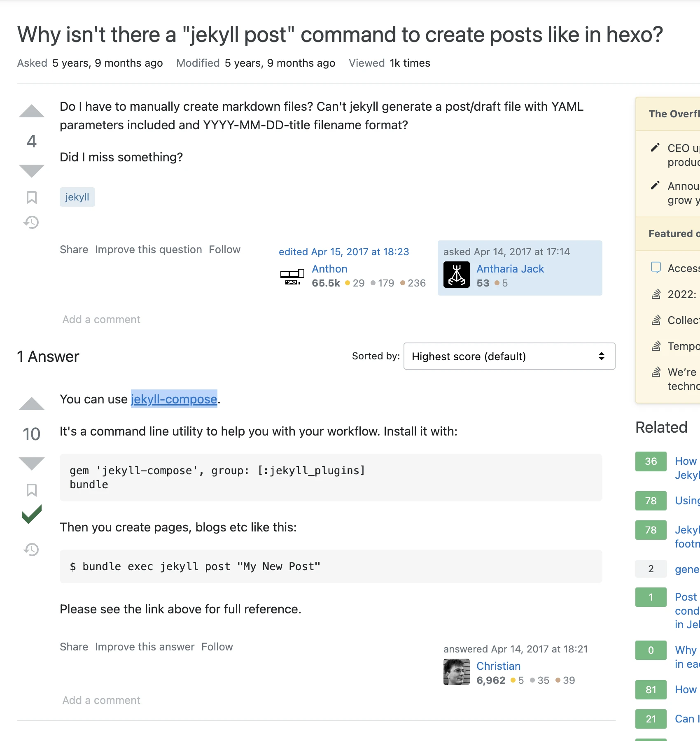Upvote the question
700x741 pixels.
[32, 112]
